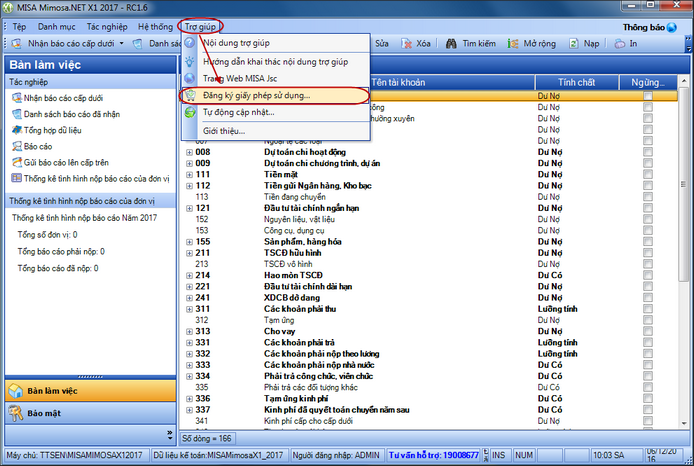Click the Thông báo globe icon
Viewport: 694px width, 466px height.
672,27
